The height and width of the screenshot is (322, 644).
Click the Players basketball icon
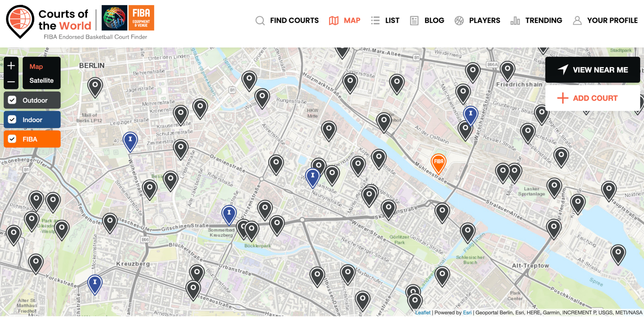pos(459,20)
